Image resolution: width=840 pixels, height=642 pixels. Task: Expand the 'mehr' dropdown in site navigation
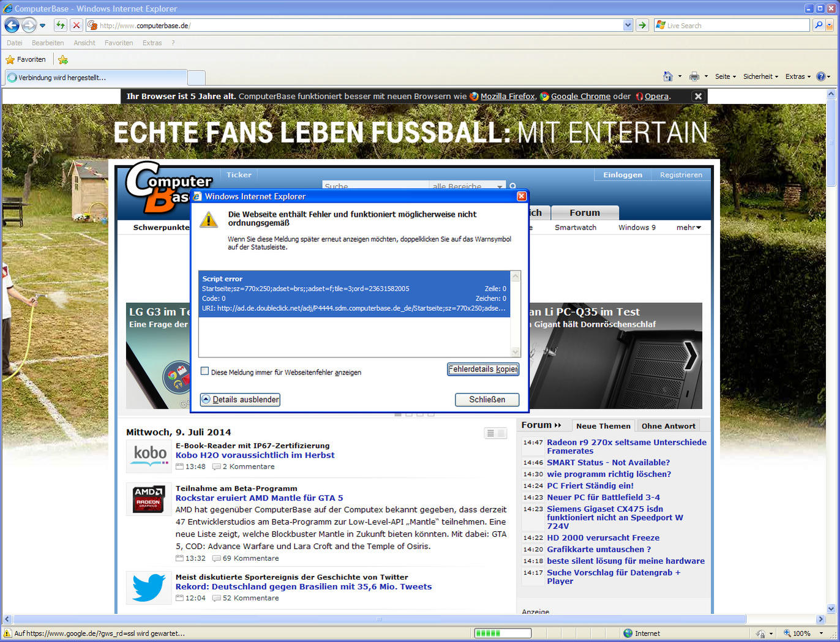[x=689, y=228]
